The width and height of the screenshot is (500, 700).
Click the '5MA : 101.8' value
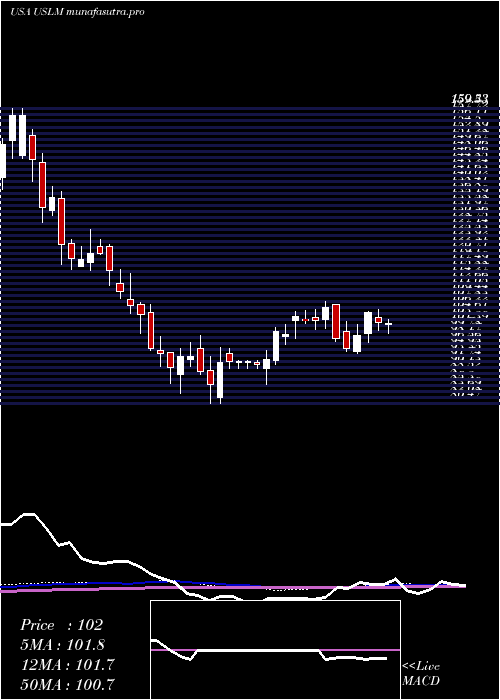tap(63, 645)
